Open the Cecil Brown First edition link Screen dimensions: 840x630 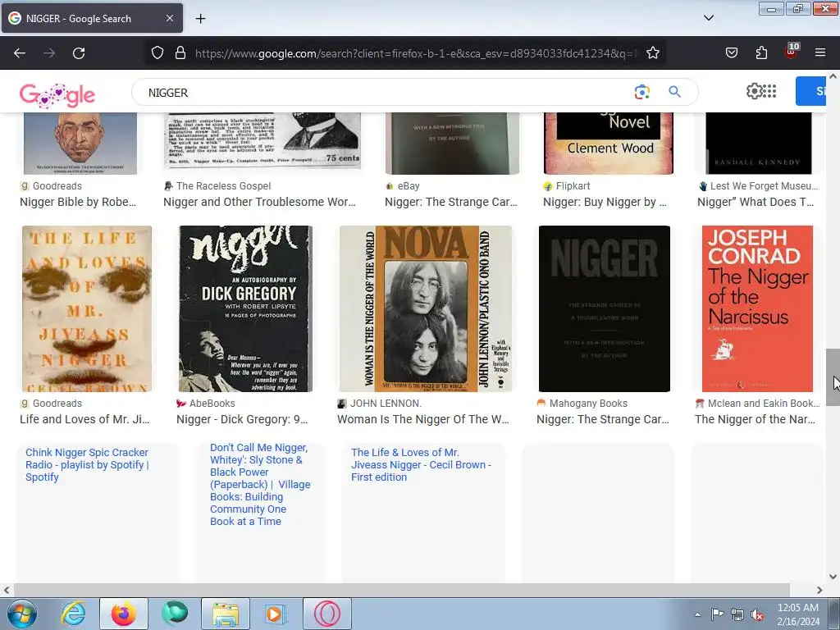pos(421,464)
